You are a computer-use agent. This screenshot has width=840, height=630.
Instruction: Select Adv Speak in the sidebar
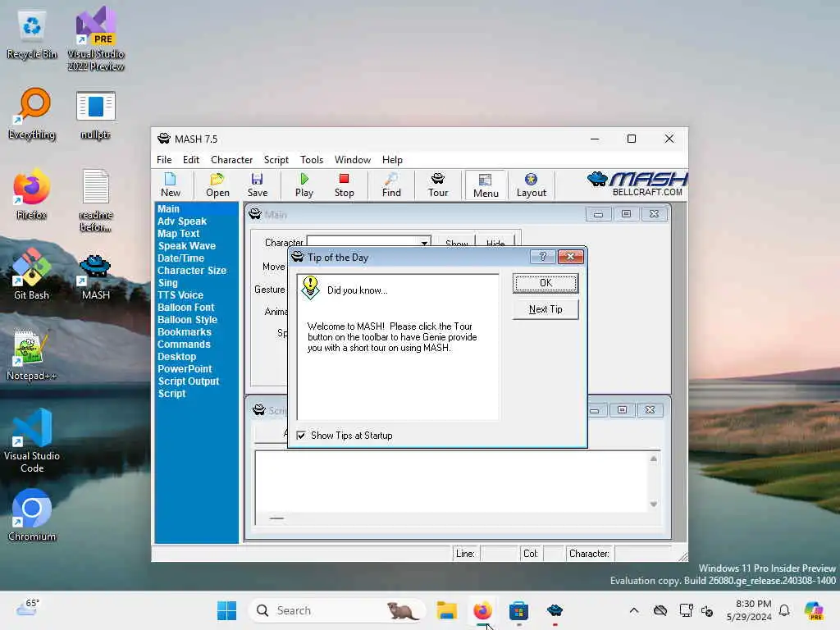click(182, 221)
